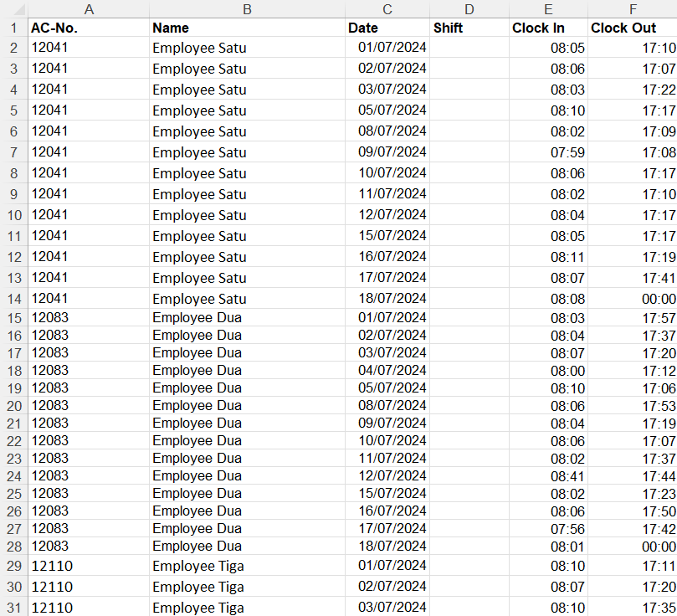Image resolution: width=677 pixels, height=616 pixels.
Task: Select clock out 17:23 in row 25
Action: tap(633, 494)
